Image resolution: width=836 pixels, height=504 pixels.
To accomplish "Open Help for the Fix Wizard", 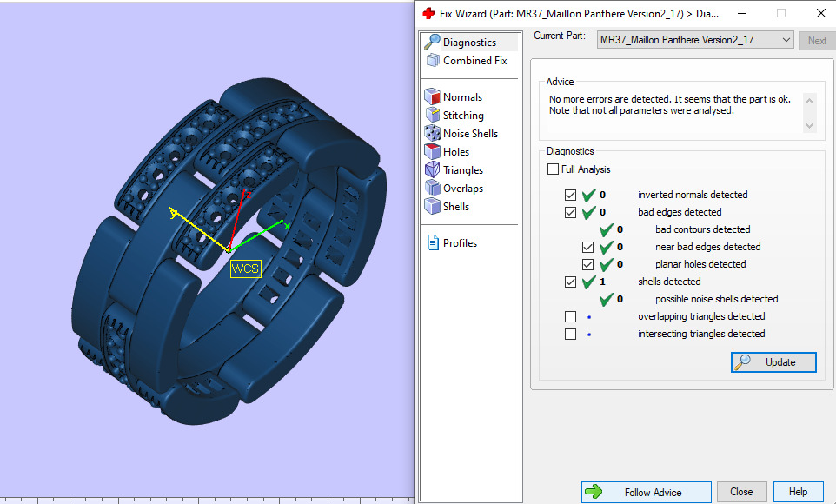I will (x=798, y=492).
